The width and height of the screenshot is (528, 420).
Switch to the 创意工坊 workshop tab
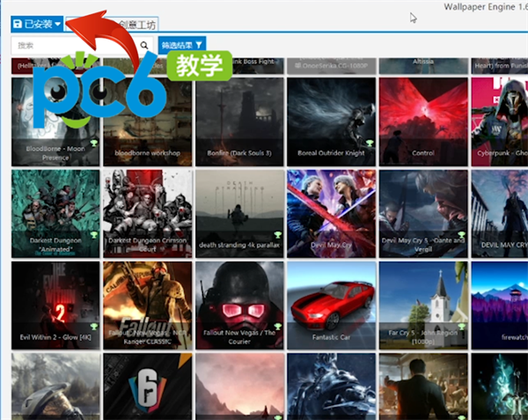tap(136, 25)
